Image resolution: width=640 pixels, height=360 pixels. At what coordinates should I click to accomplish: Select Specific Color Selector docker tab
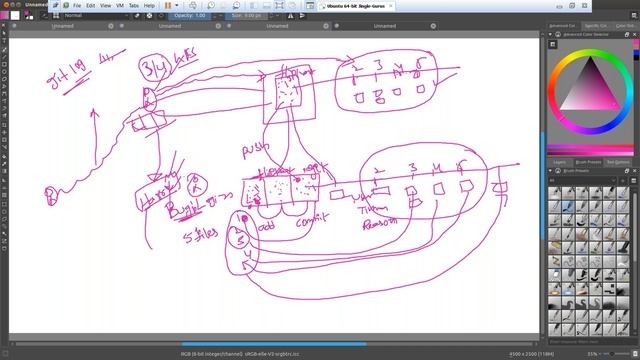pyautogui.click(x=596, y=26)
